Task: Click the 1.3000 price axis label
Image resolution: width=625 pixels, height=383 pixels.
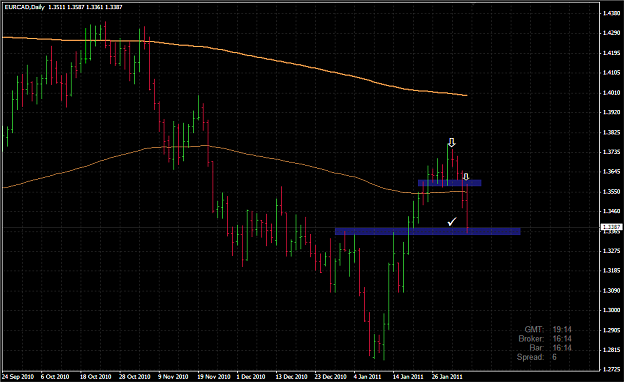Action: click(x=611, y=310)
